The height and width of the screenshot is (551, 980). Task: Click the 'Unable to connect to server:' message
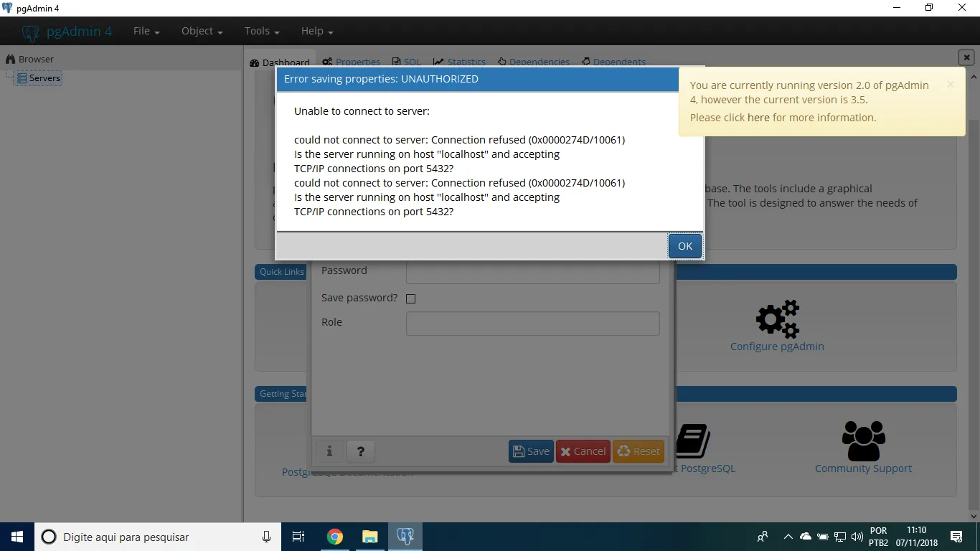coord(362,111)
